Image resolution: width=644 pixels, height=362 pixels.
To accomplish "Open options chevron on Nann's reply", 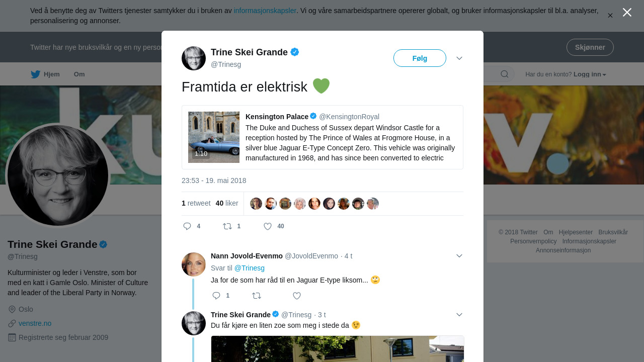I will click(x=459, y=256).
